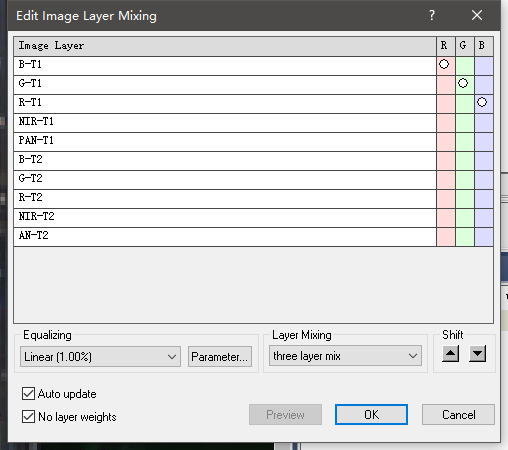Select the R-T1 layer name
Image resolution: width=508 pixels, height=450 pixels.
(x=30, y=102)
